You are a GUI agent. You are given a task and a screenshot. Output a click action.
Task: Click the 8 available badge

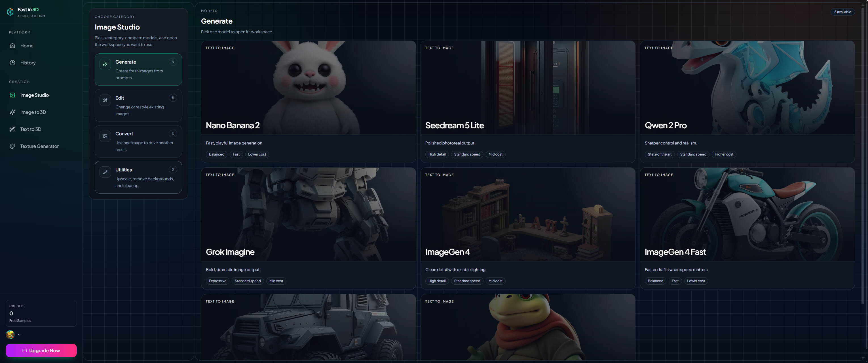coord(842,12)
